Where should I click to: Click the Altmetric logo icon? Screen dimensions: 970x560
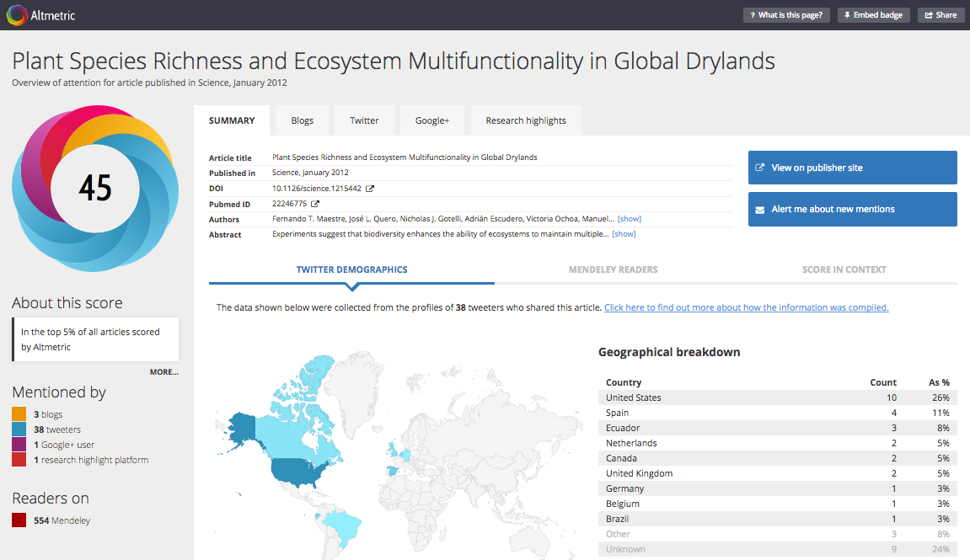pos(15,14)
